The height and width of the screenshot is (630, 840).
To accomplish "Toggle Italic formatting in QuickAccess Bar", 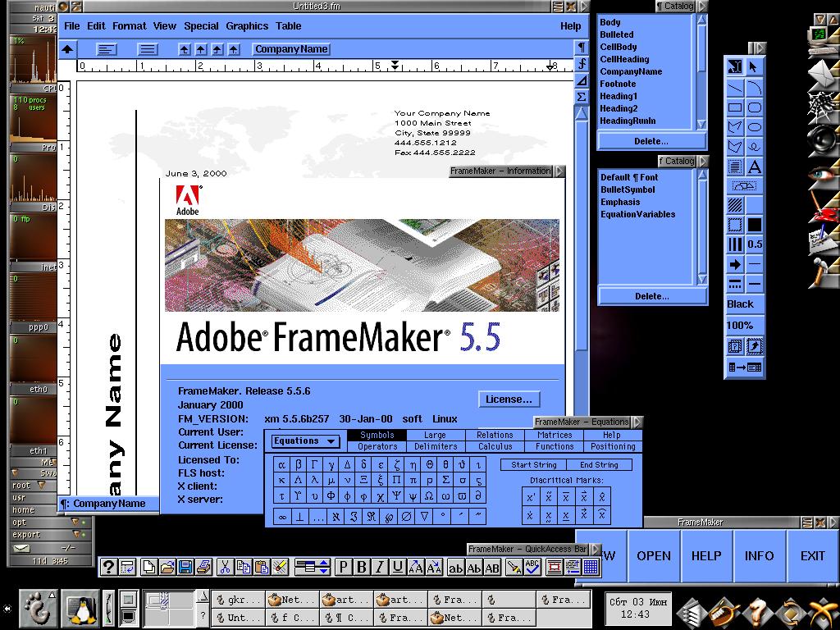I will 380,567.
